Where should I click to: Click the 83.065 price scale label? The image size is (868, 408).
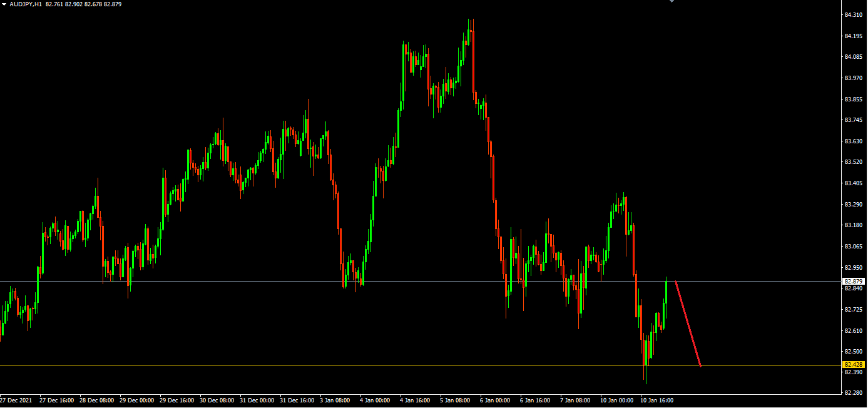(x=854, y=247)
